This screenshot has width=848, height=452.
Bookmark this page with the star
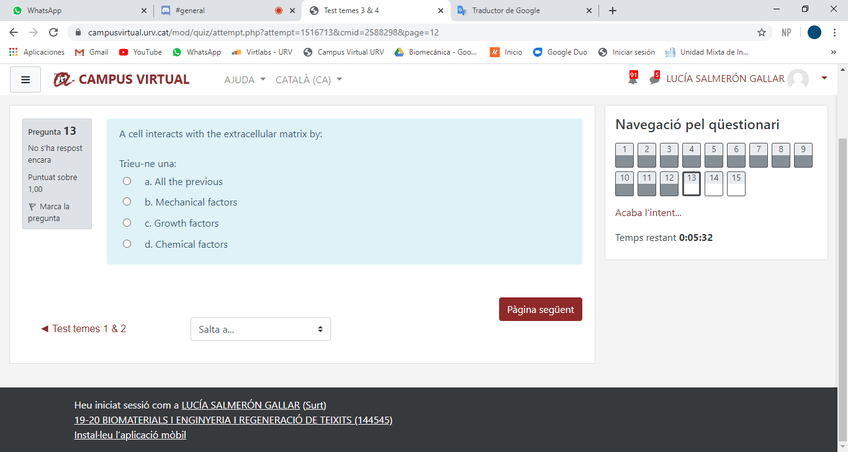761,32
